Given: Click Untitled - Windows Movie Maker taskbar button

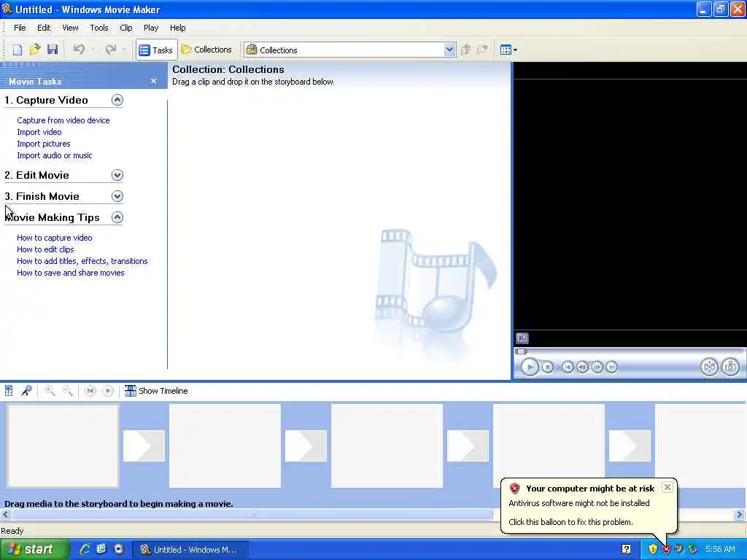Looking at the screenshot, I should click(190, 550).
